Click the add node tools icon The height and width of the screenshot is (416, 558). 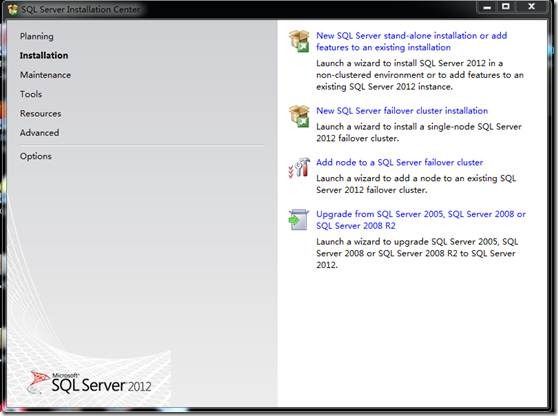[299, 168]
